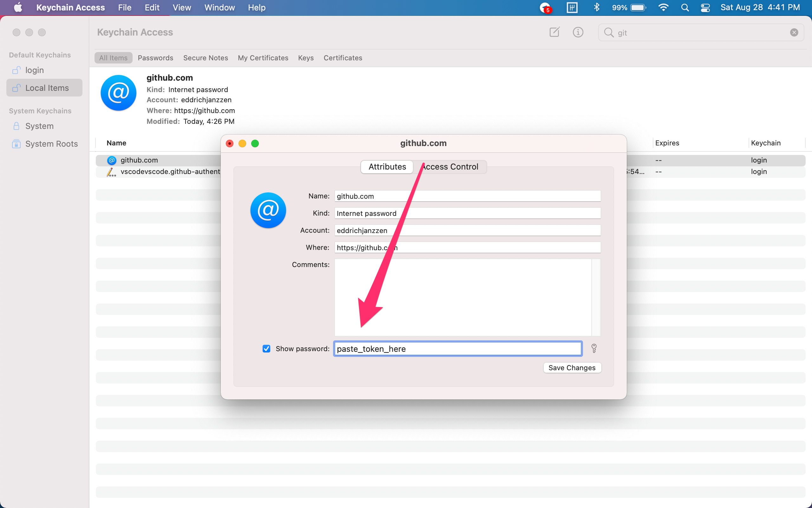Open the Keychain Access application menu
Screen dimensions: 812x508
click(x=70, y=7)
